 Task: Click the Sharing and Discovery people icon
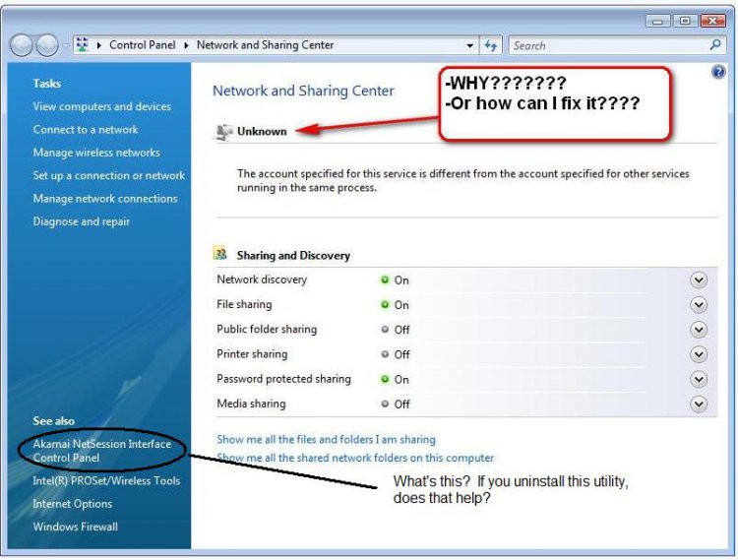(x=220, y=253)
